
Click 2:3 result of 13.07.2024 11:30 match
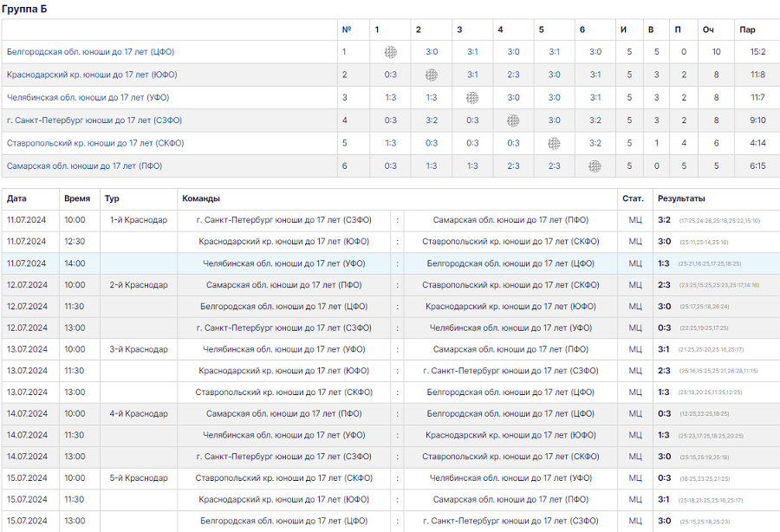pyautogui.click(x=664, y=371)
